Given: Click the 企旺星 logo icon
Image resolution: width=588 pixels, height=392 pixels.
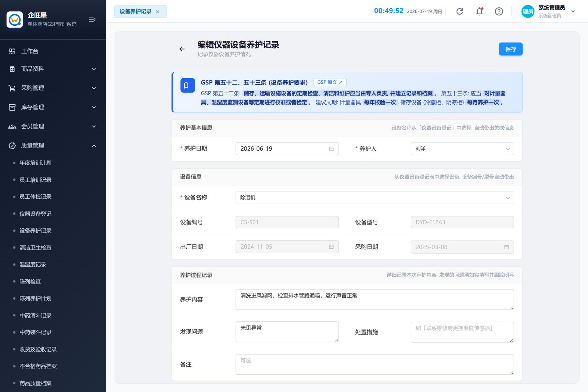Looking at the screenshot, I should click(x=15, y=19).
